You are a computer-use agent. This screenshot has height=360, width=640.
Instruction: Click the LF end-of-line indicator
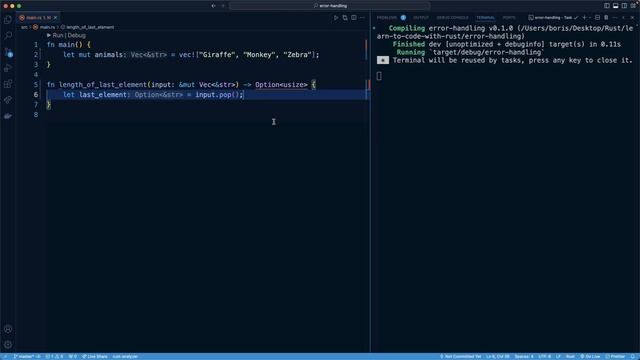(x=558, y=356)
